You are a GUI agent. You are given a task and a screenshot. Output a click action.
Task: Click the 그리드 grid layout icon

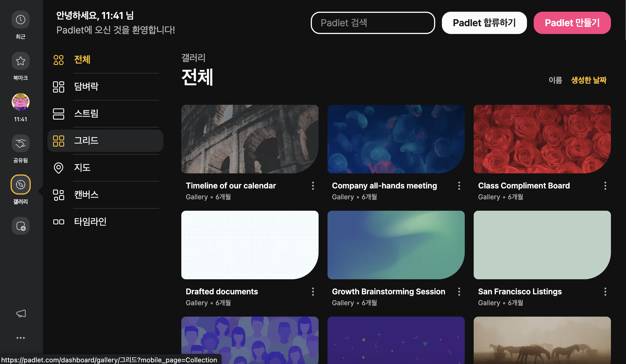click(59, 141)
